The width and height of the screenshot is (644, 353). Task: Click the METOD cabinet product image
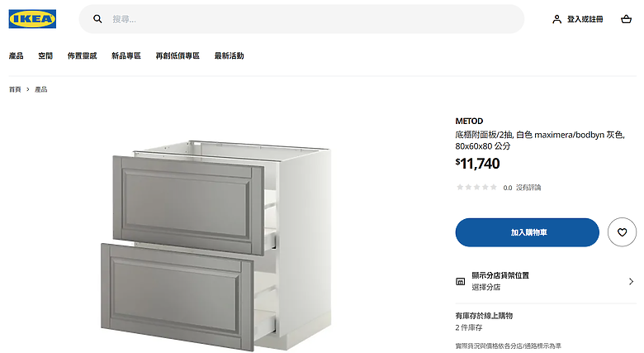[216, 245]
